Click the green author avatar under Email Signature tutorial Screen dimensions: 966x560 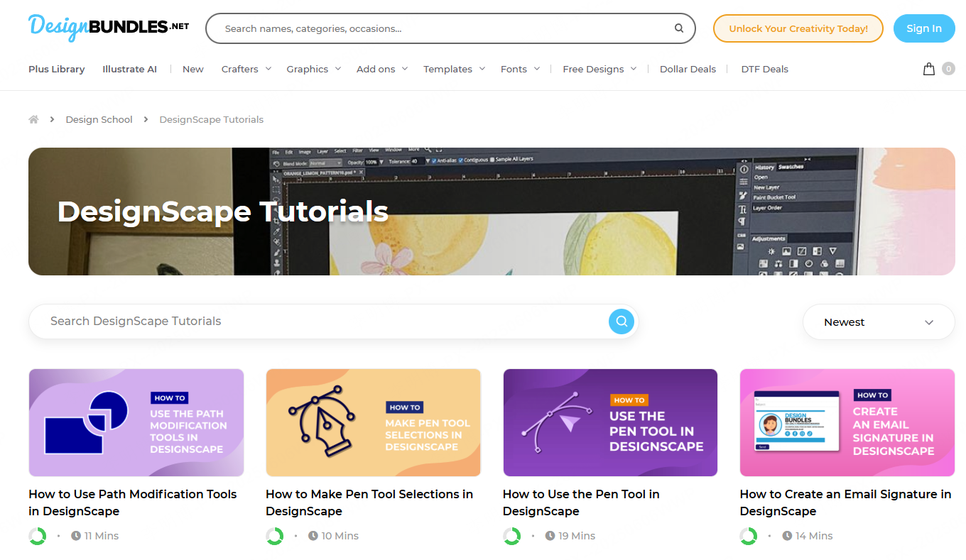point(749,536)
